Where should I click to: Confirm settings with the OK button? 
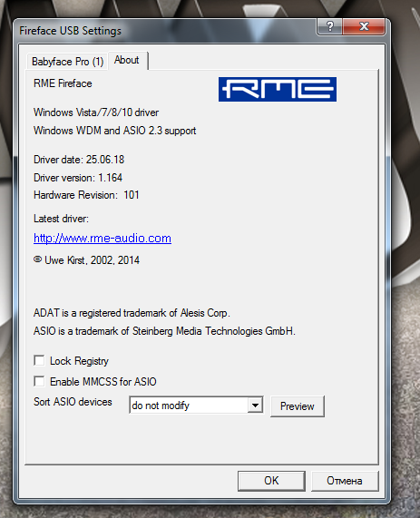pyautogui.click(x=271, y=481)
